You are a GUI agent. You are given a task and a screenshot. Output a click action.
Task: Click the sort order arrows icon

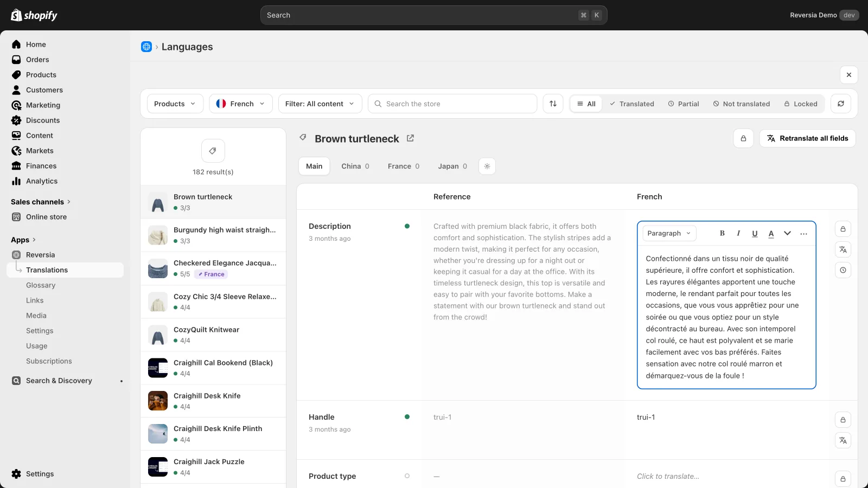pyautogui.click(x=553, y=104)
